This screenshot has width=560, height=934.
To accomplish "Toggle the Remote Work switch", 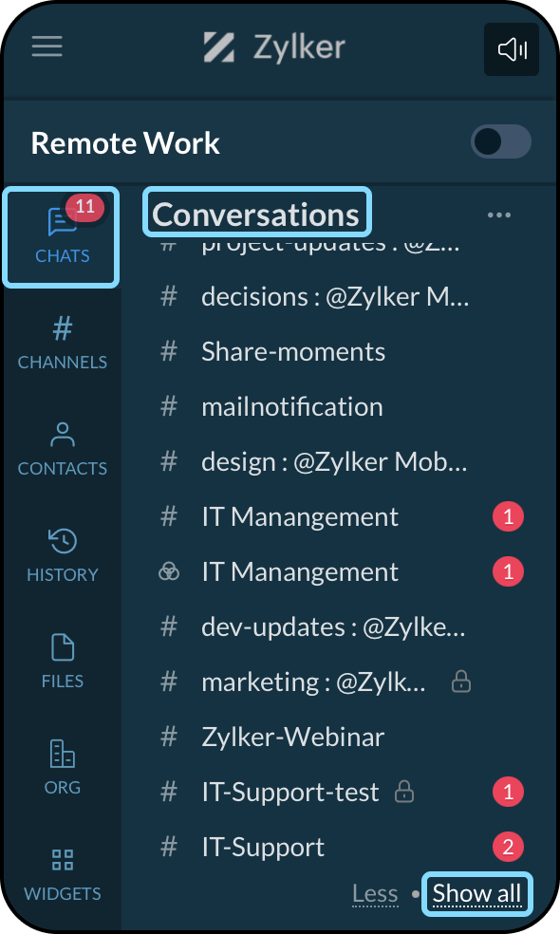I will coord(501,141).
